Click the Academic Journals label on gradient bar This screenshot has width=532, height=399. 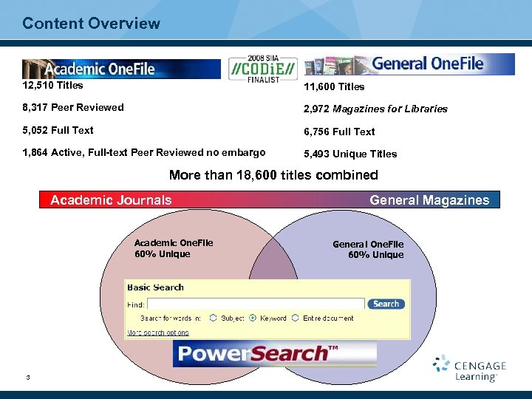click(111, 199)
